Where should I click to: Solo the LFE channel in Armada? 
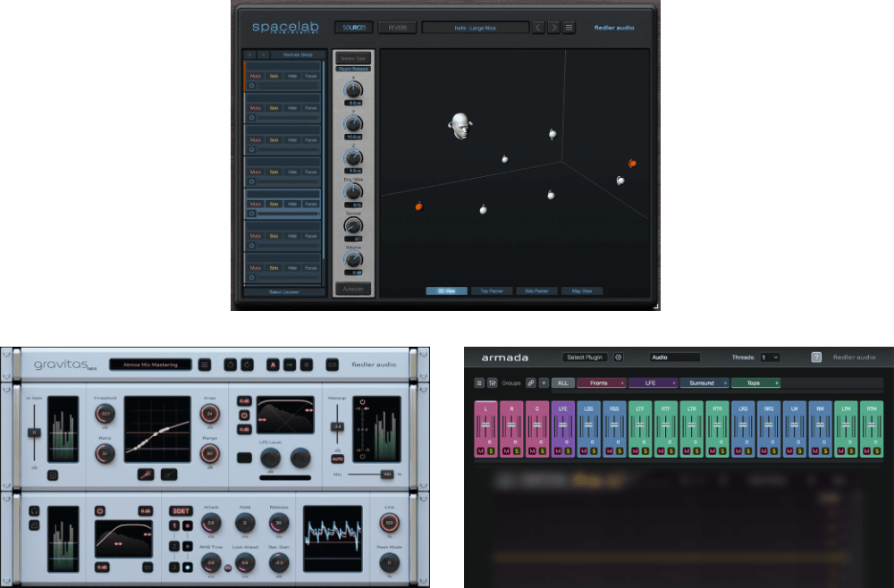[x=569, y=451]
